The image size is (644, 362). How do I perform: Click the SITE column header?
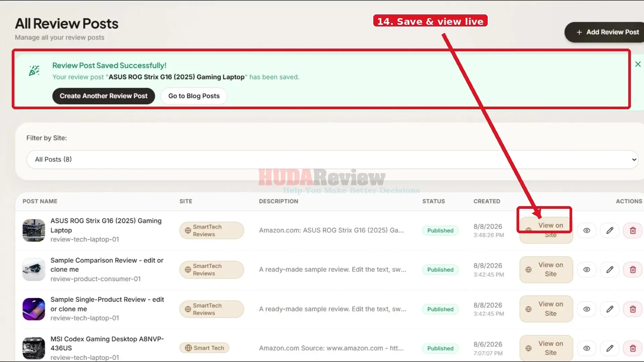click(186, 201)
